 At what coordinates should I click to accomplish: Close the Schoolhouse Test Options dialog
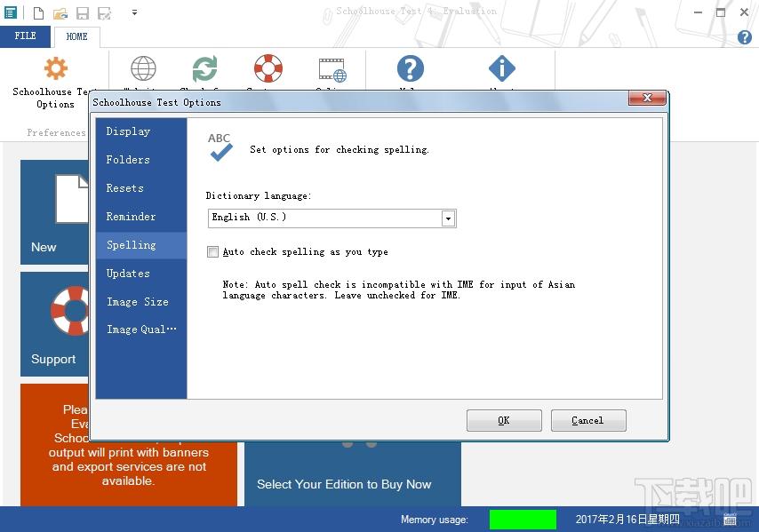(647, 98)
